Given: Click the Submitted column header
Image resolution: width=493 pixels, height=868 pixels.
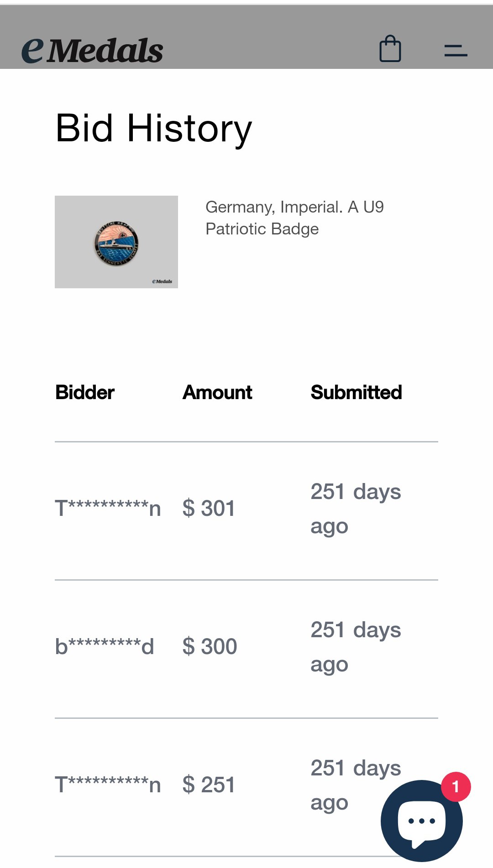Looking at the screenshot, I should point(356,392).
